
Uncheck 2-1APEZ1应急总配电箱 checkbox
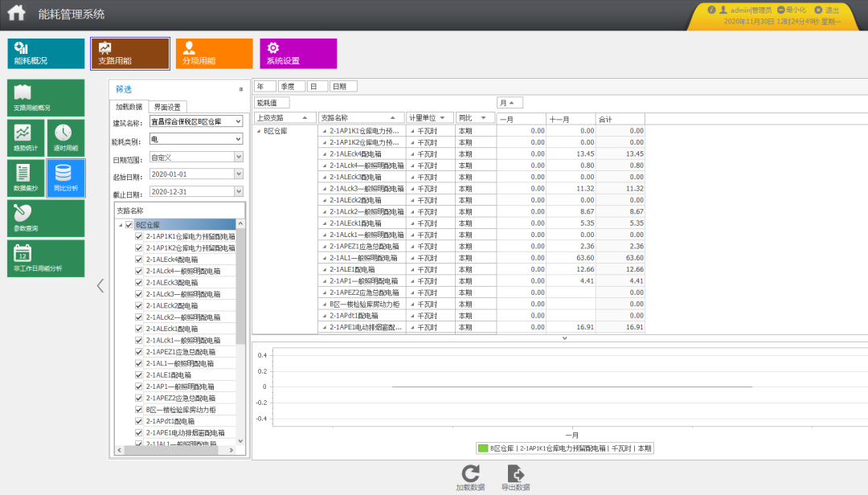139,352
